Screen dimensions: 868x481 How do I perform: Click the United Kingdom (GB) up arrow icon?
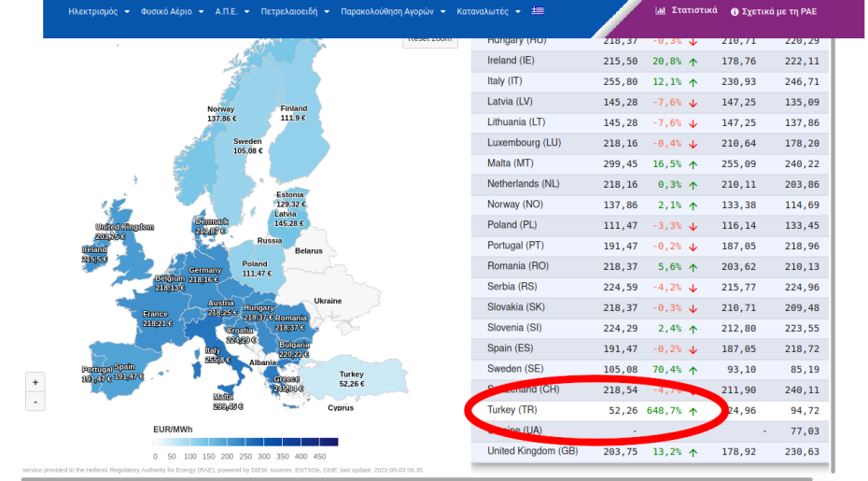[x=693, y=452]
